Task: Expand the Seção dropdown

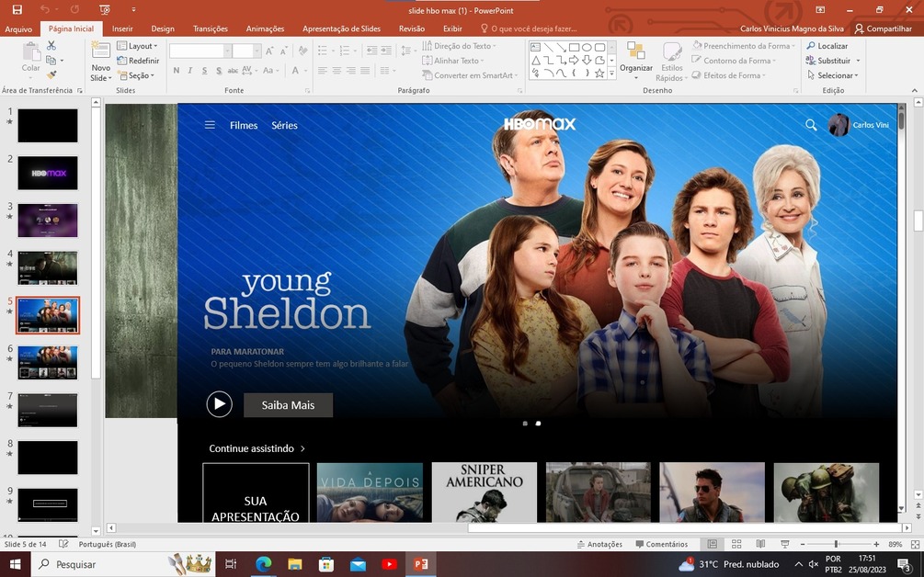Action: [136, 75]
